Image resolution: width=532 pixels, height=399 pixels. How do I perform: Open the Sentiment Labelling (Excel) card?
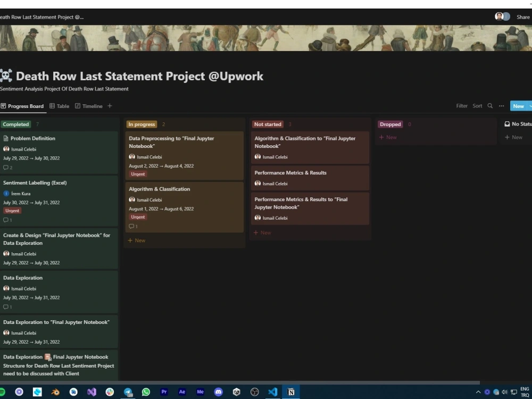(x=59, y=201)
